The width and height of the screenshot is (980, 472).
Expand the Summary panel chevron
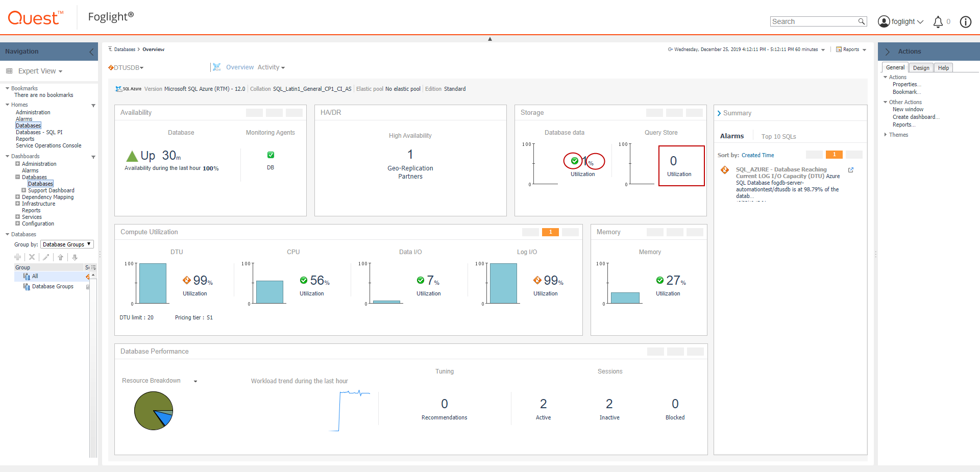pos(719,113)
